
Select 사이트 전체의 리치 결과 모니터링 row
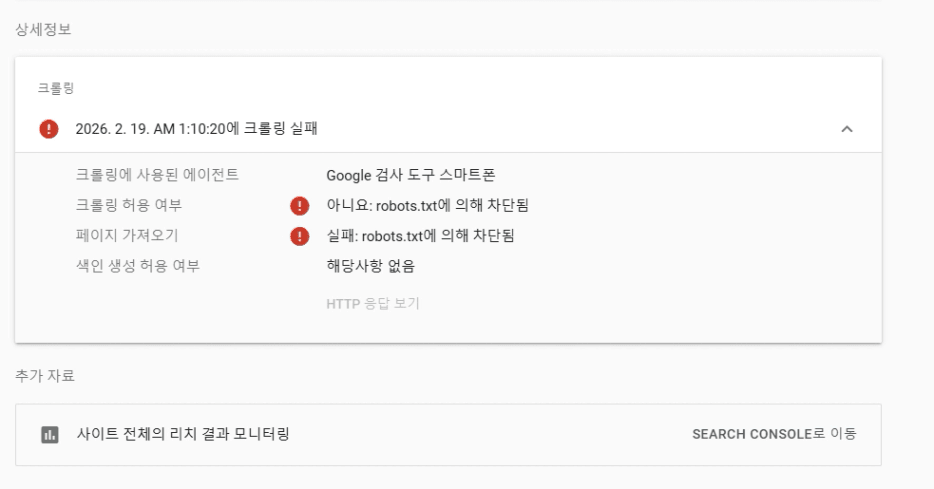click(183, 435)
